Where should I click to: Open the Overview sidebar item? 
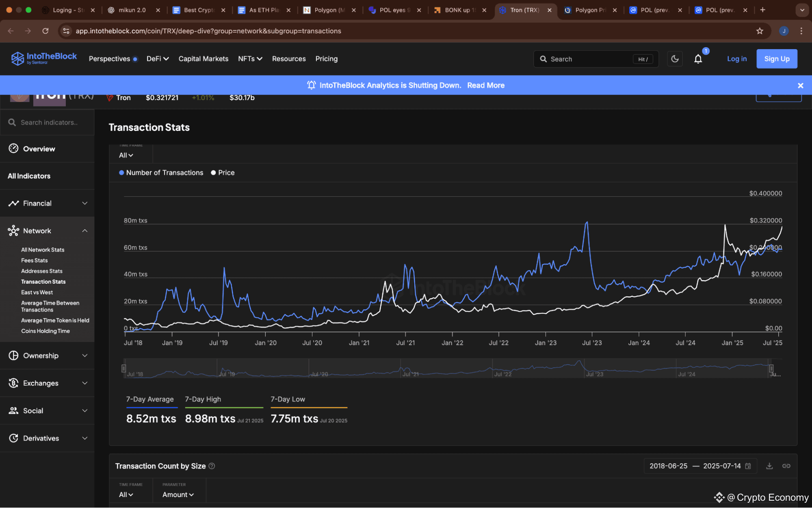pos(47,149)
